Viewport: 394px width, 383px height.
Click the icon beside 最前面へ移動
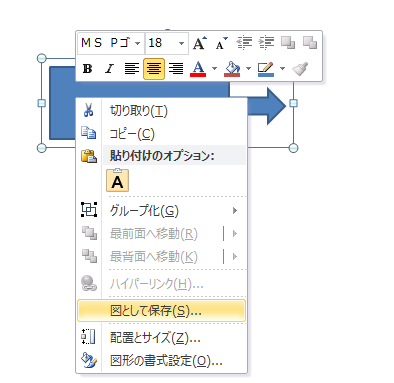pos(89,233)
